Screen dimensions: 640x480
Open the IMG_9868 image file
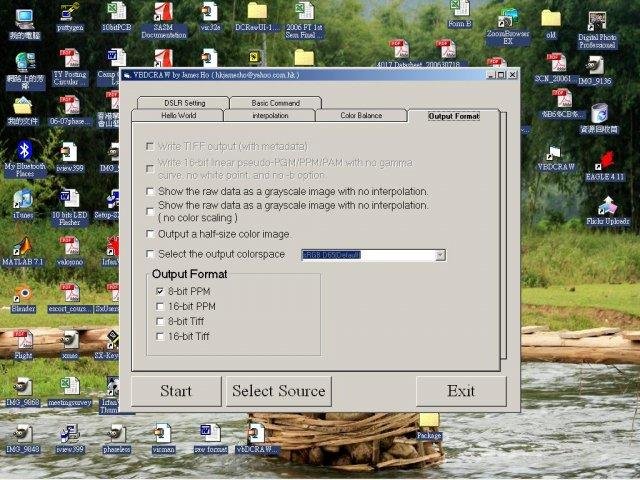tap(23, 392)
